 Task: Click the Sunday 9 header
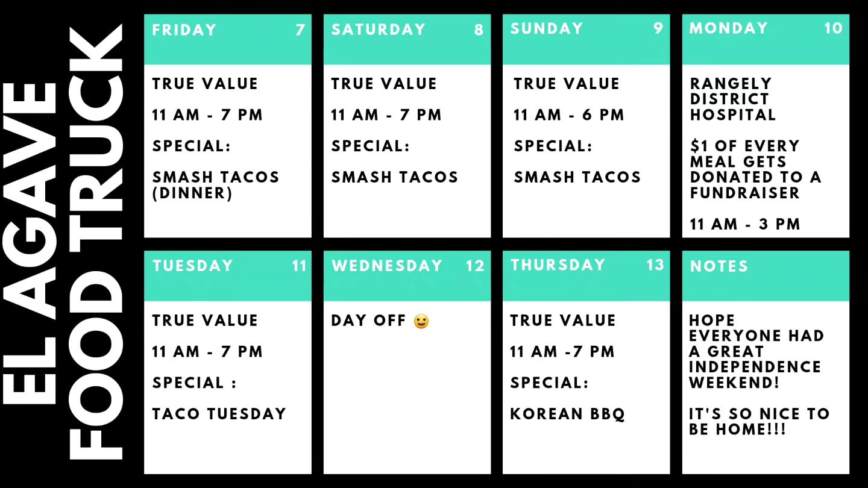(586, 39)
